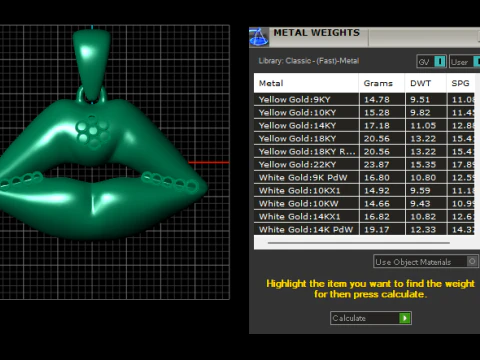Select the Yellow Gold:10KY row

coord(364,112)
